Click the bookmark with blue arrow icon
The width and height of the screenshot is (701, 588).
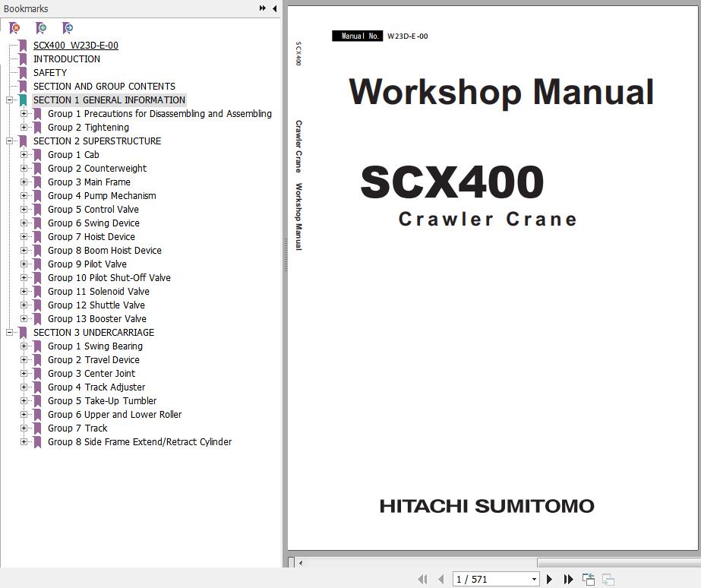click(x=68, y=28)
